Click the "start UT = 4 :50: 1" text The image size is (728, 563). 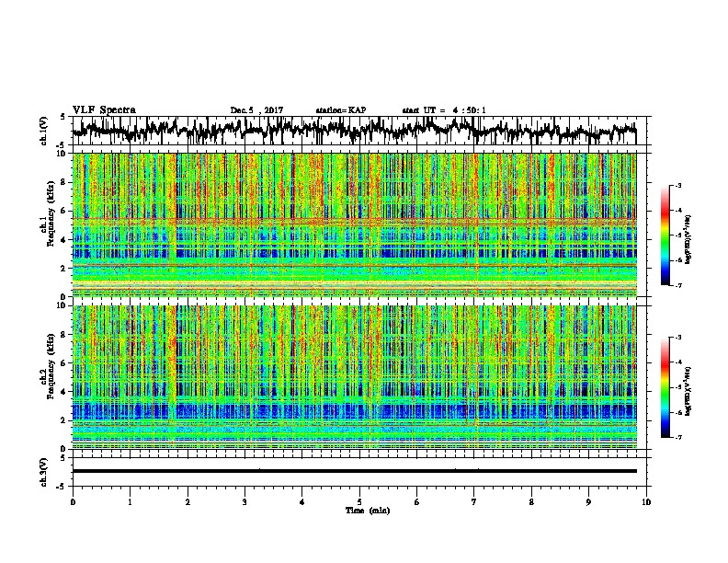[x=444, y=110]
